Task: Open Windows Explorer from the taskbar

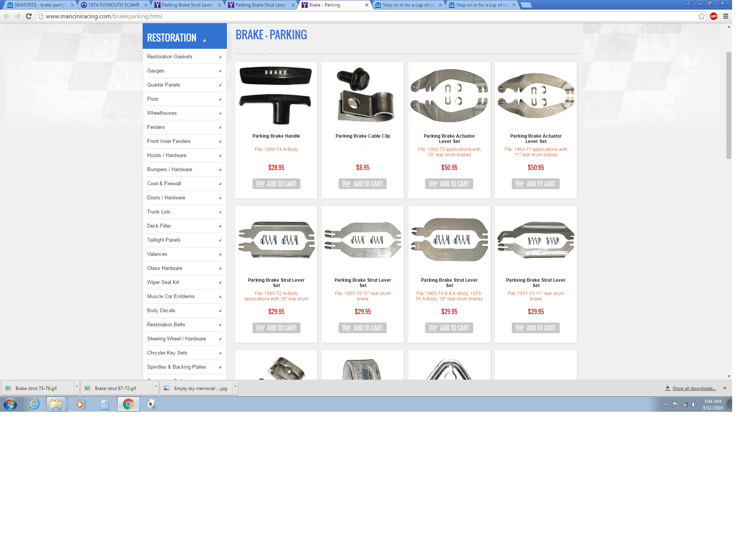Action: pyautogui.click(x=56, y=404)
